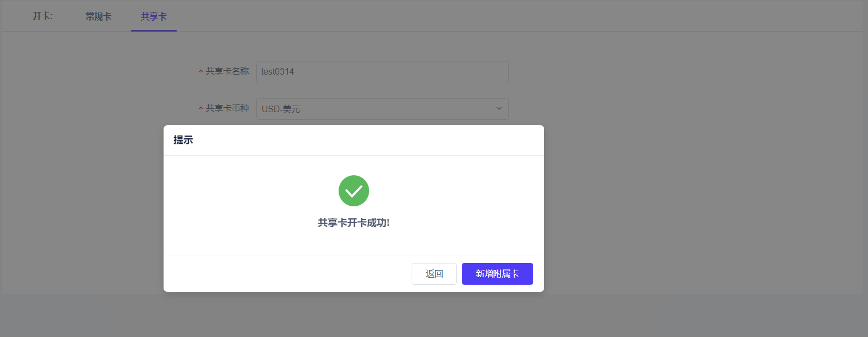
Task: Select the 共享卡 tab
Action: point(154,16)
